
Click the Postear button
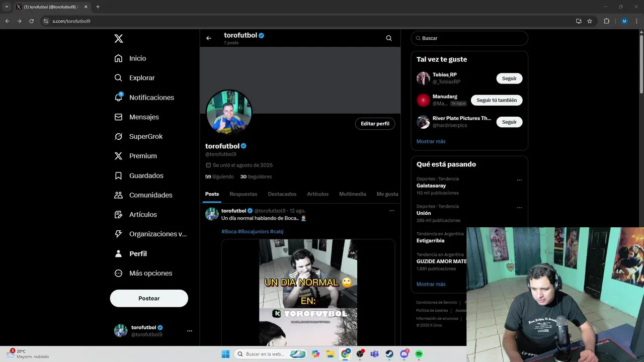pos(149,298)
